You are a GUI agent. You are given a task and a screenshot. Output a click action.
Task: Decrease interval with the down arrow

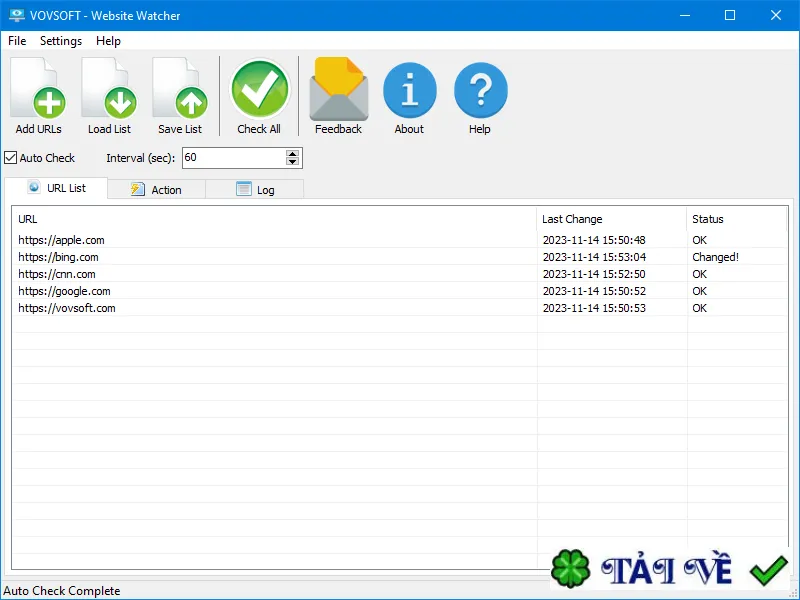(292, 162)
